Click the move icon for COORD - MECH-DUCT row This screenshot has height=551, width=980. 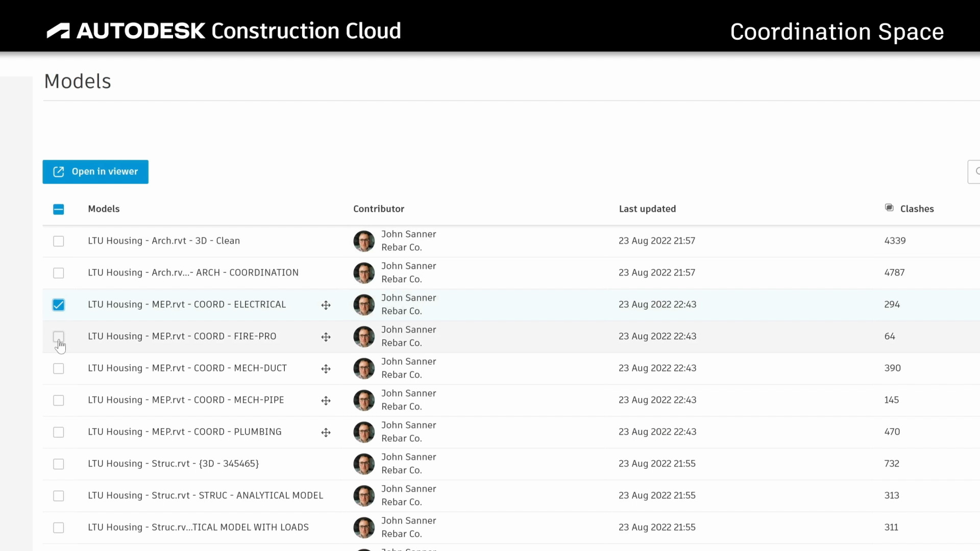click(x=326, y=369)
